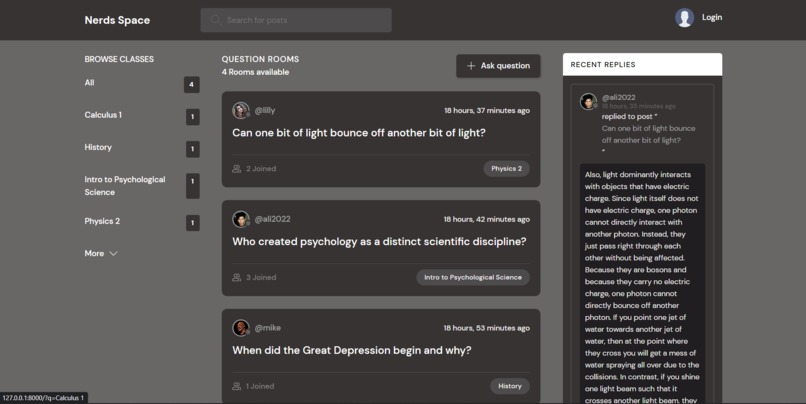Click the search magnifier icon
This screenshot has height=404, width=806.
215,20
